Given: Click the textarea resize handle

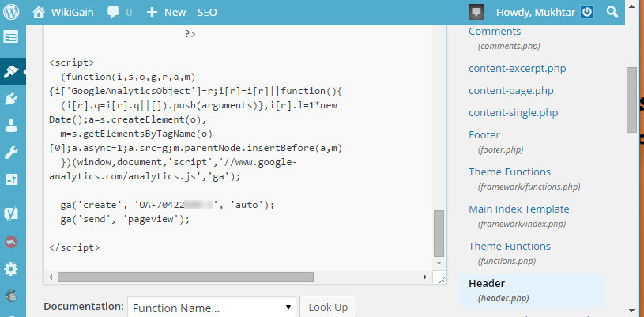Looking at the screenshot, I should coord(441,279).
